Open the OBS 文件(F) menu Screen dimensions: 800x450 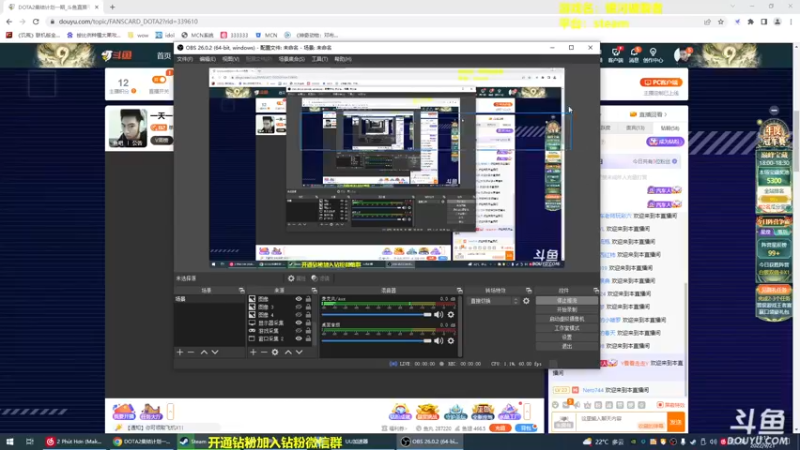pos(185,59)
